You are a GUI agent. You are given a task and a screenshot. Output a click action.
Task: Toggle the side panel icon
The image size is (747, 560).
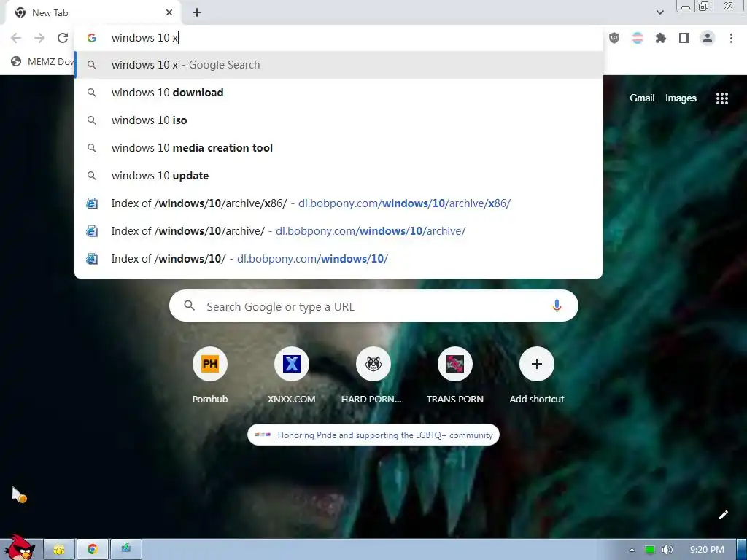tap(684, 38)
